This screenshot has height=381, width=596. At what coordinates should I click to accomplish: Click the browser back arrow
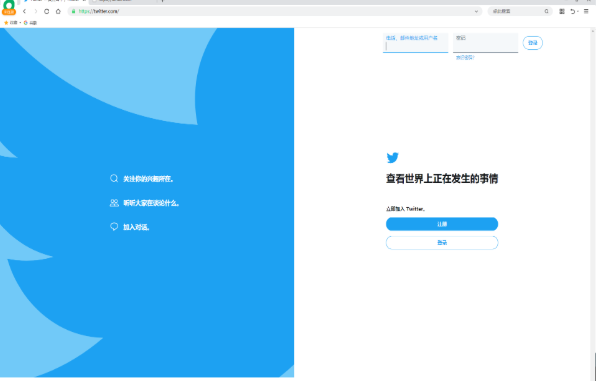[x=24, y=11]
